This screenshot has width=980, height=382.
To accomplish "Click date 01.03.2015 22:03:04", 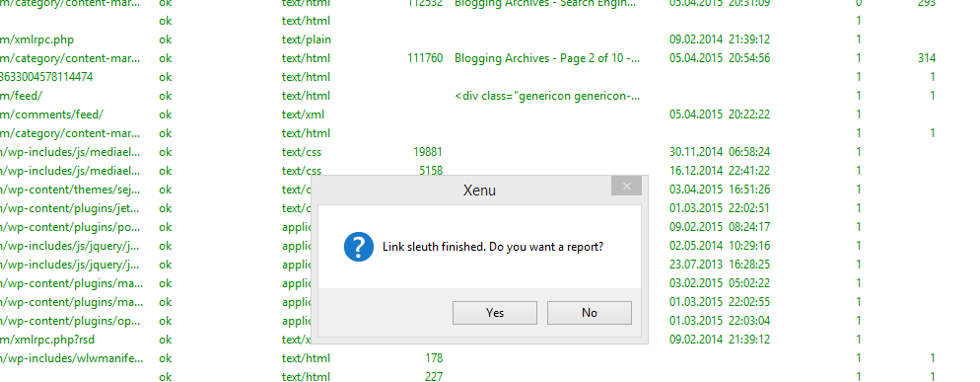I will tap(720, 321).
